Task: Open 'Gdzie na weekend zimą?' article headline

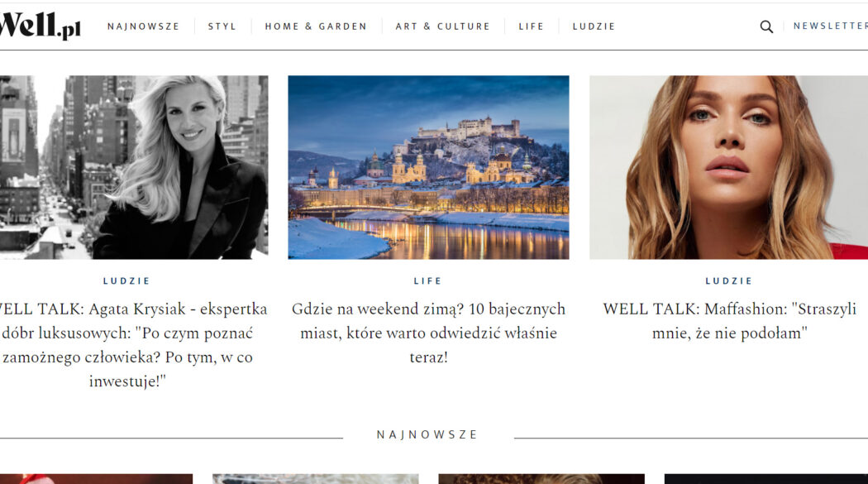Action: [428, 333]
